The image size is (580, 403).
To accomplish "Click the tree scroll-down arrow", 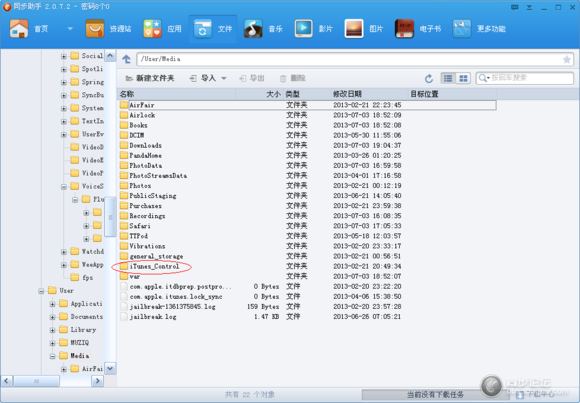I will [x=110, y=368].
